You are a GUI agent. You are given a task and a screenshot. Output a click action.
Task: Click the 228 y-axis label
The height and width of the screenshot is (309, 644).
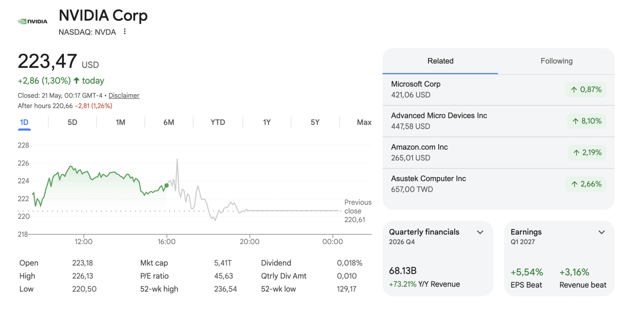click(23, 145)
